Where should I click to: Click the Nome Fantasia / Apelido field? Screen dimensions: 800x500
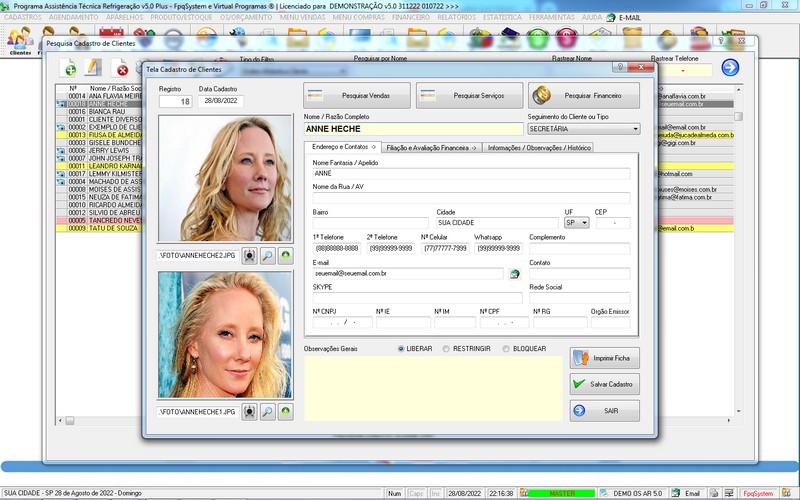coord(471,173)
